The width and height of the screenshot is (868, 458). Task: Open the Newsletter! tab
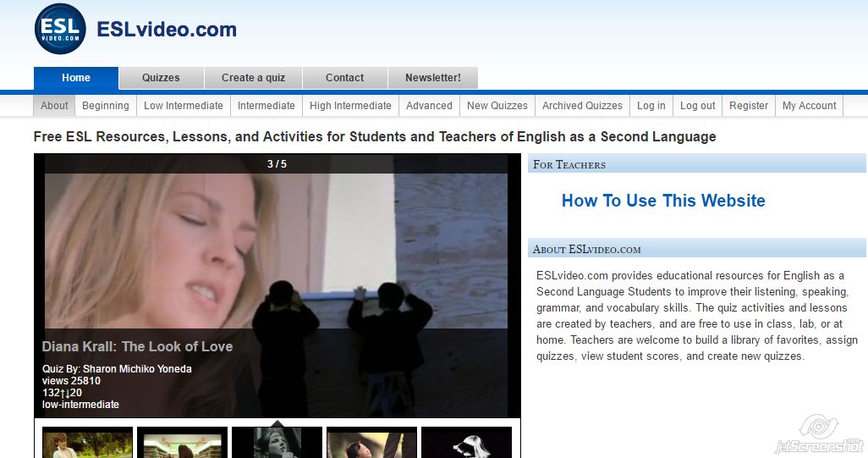(433, 78)
